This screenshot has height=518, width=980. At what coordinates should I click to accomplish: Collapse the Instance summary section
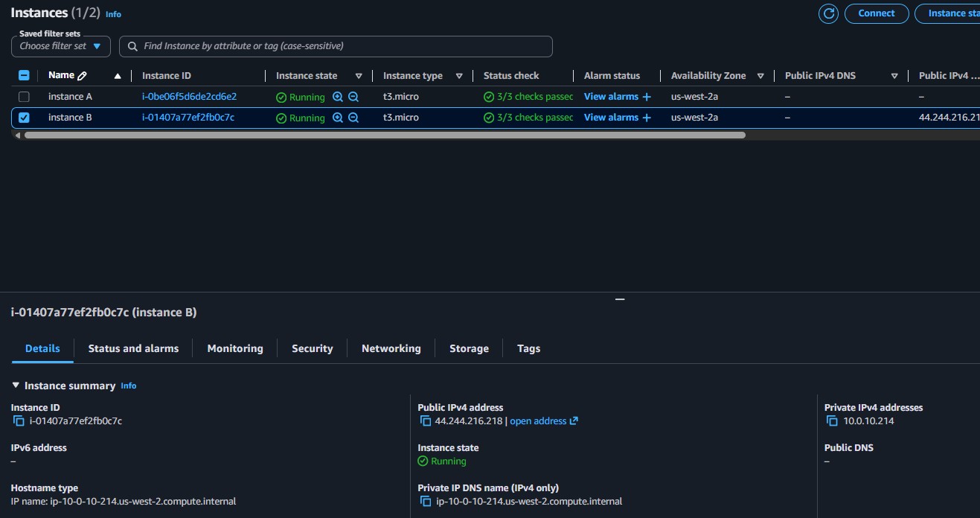(16, 386)
